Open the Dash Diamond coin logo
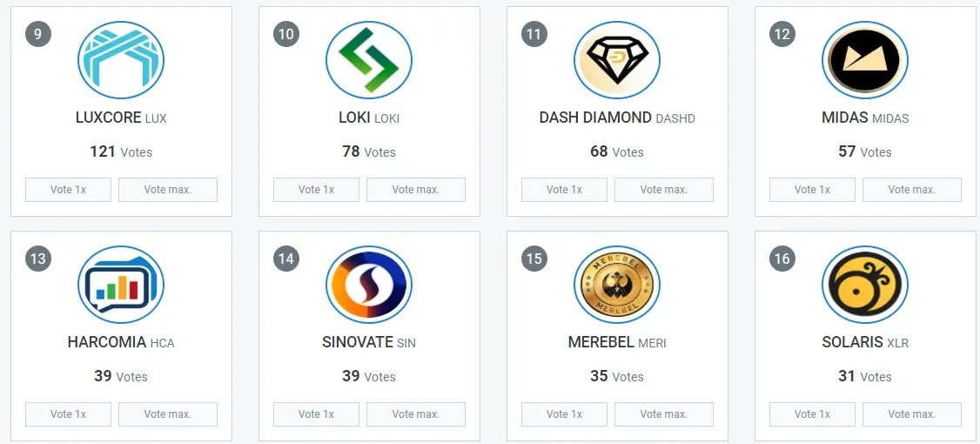Screen dimensions: 980x444 coord(617,60)
